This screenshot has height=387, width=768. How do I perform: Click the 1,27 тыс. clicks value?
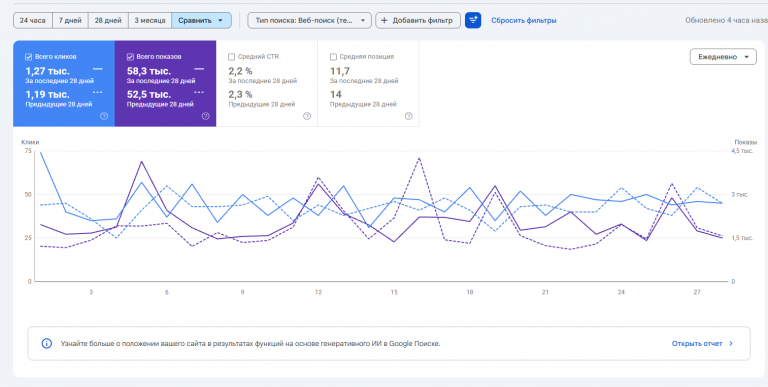point(48,71)
